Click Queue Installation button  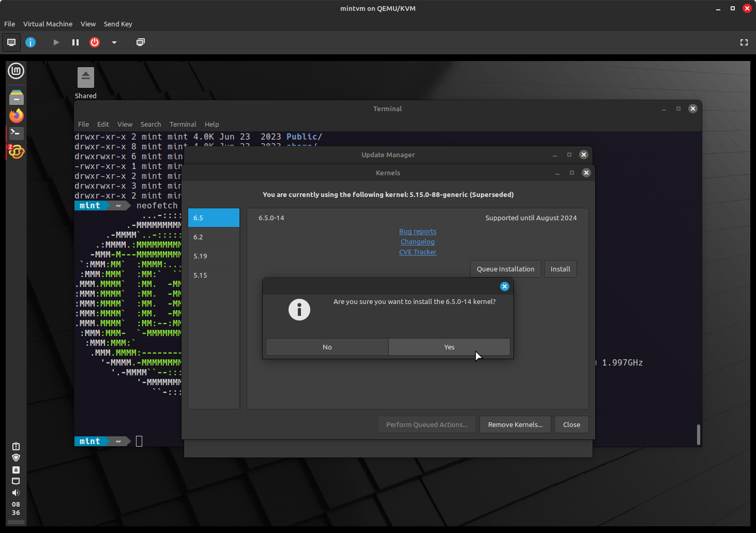point(505,269)
